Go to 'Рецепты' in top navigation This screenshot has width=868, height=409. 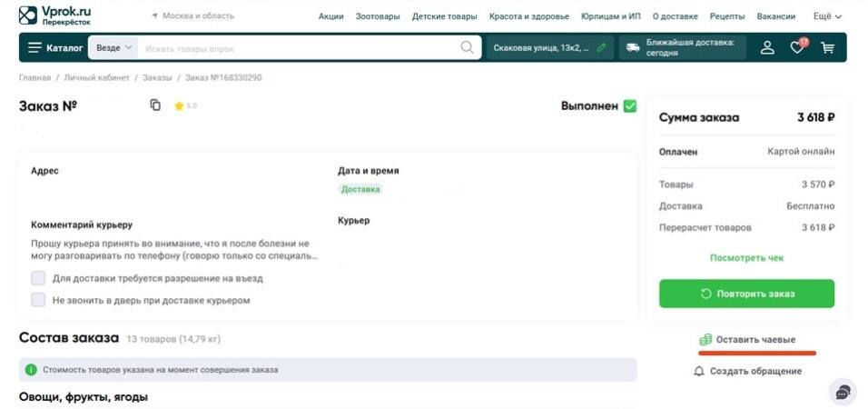[x=726, y=16]
